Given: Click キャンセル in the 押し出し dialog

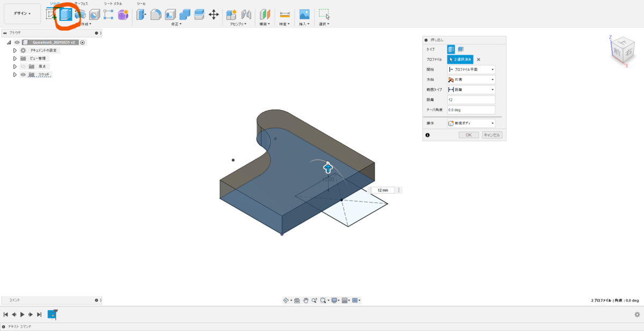Looking at the screenshot, I should (x=492, y=135).
